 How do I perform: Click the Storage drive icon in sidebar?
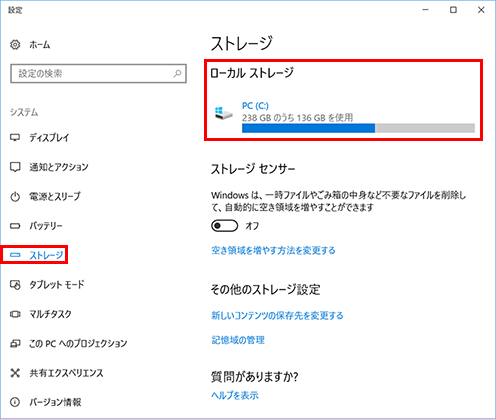(x=15, y=255)
